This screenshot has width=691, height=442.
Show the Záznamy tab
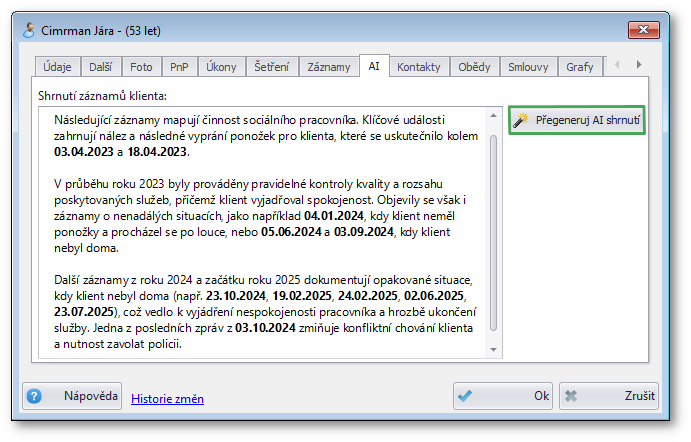(329, 67)
